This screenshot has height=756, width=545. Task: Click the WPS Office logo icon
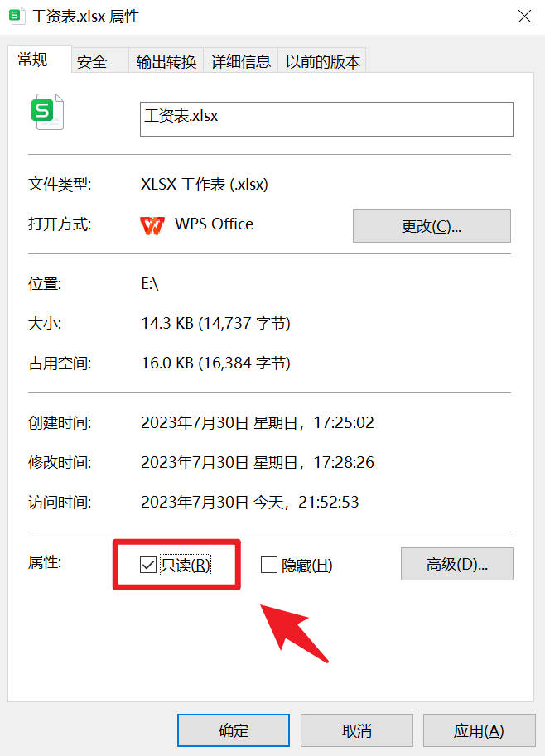click(152, 225)
